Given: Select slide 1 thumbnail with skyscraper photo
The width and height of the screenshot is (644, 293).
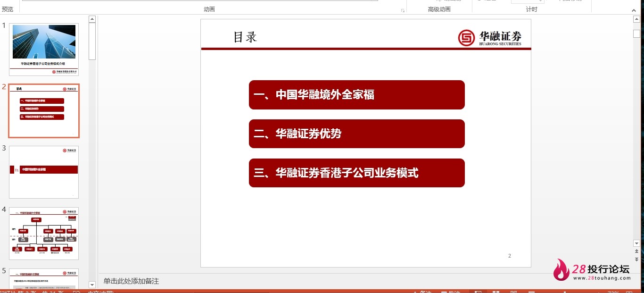Looking at the screenshot, I should click(44, 50).
